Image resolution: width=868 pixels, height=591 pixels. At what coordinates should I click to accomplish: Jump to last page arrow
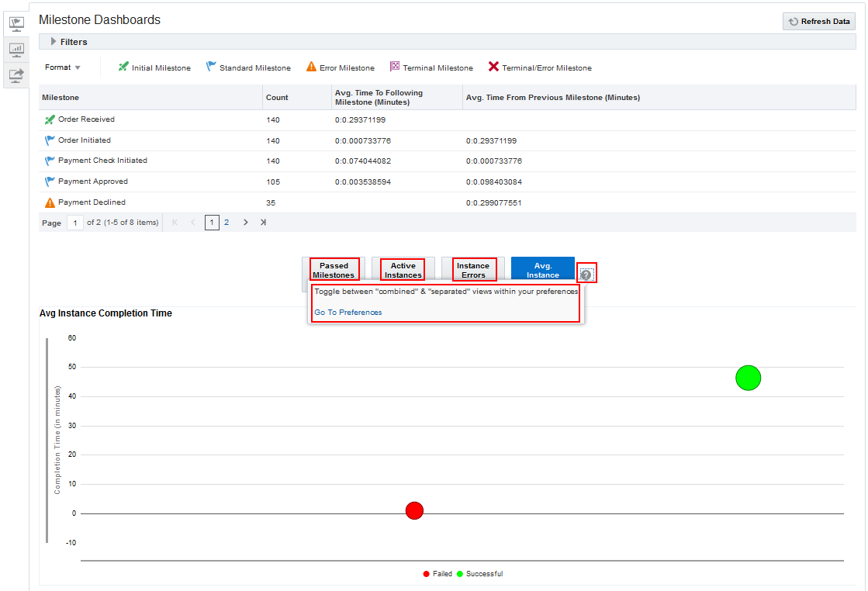263,223
